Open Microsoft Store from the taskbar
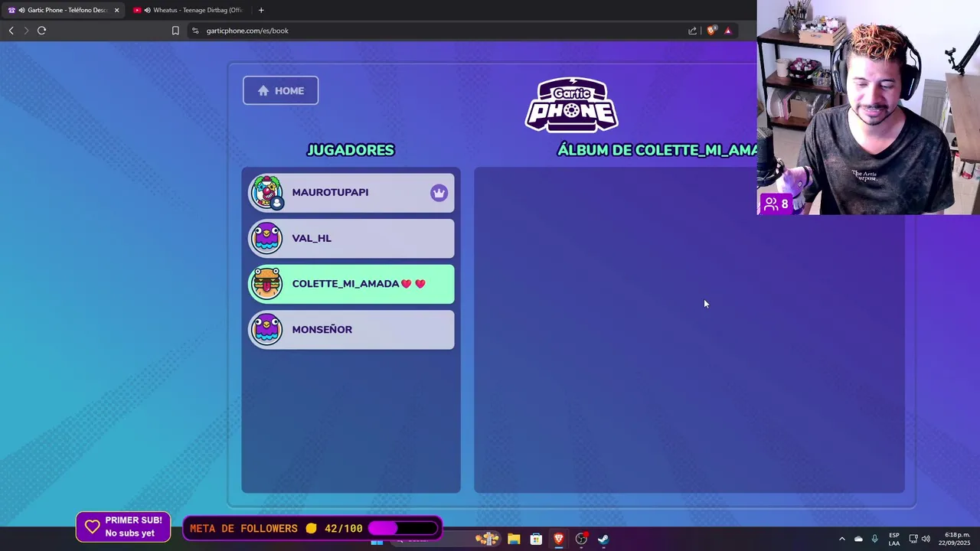 pos(536,539)
